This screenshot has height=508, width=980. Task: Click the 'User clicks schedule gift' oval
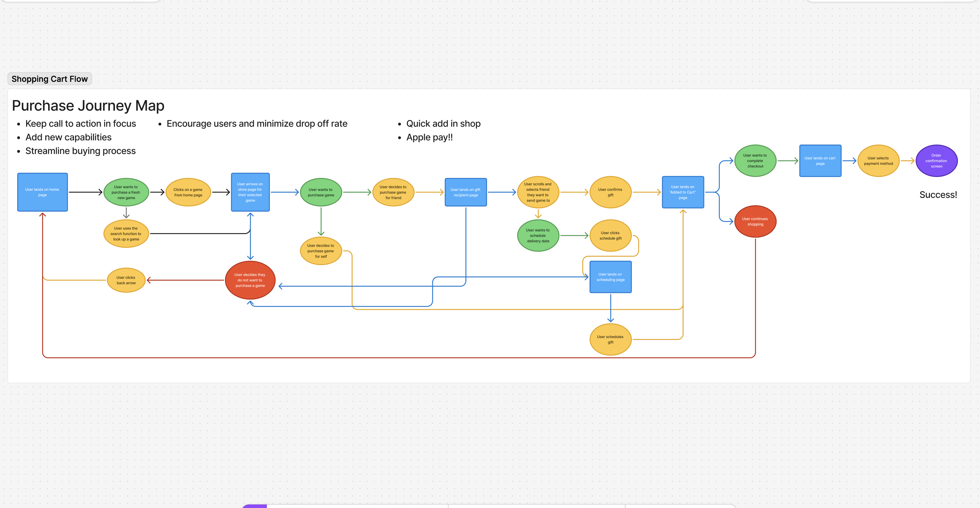point(610,235)
